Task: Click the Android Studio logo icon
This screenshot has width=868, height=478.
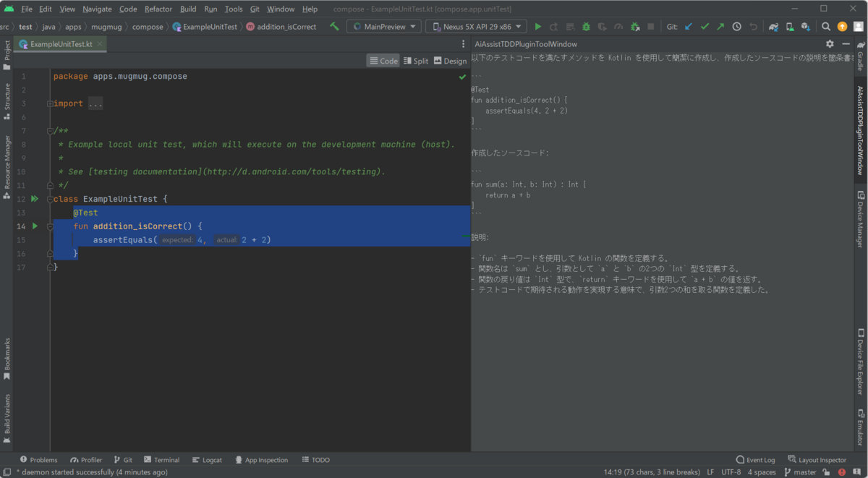Action: click(x=9, y=9)
